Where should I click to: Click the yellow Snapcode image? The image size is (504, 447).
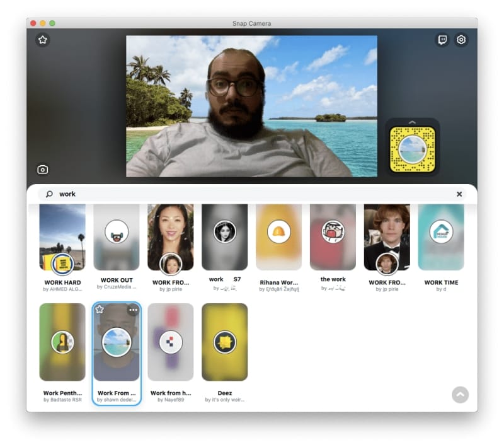[413, 149]
